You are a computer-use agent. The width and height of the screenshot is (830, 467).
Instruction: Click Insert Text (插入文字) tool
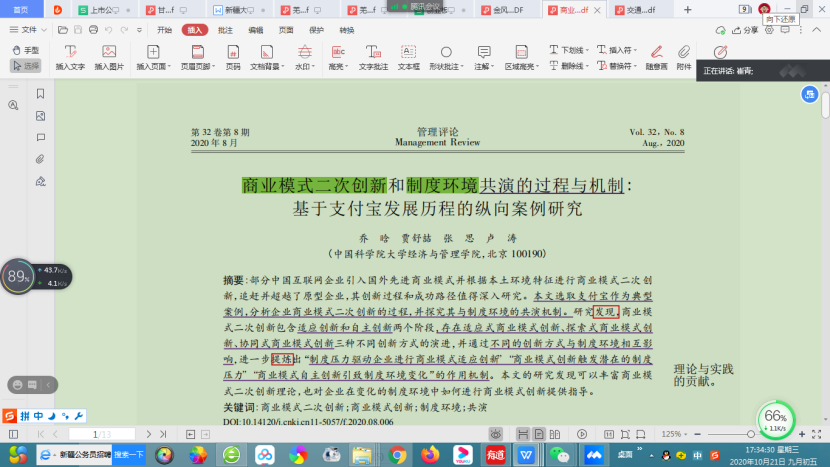click(x=70, y=57)
